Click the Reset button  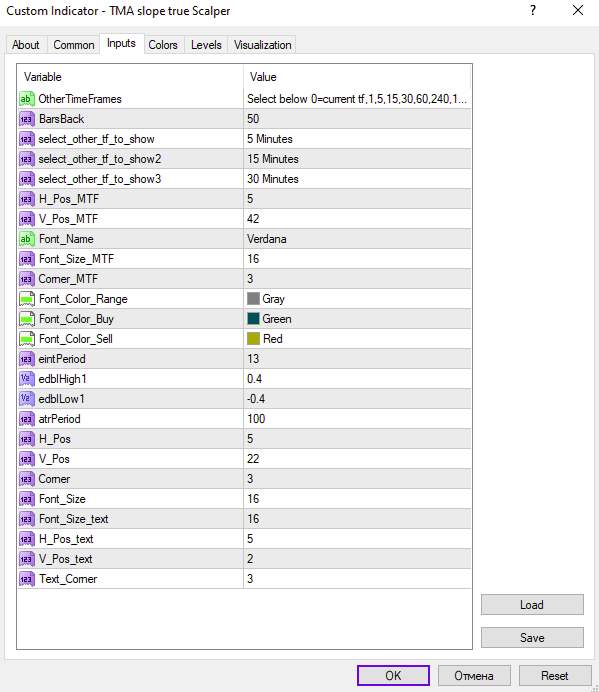pyautogui.click(x=555, y=676)
